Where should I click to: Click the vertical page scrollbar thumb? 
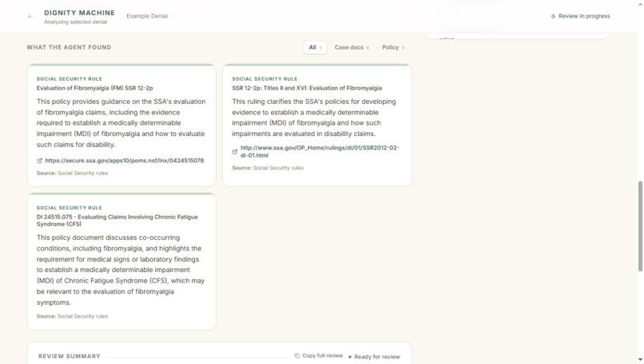[x=640, y=226]
